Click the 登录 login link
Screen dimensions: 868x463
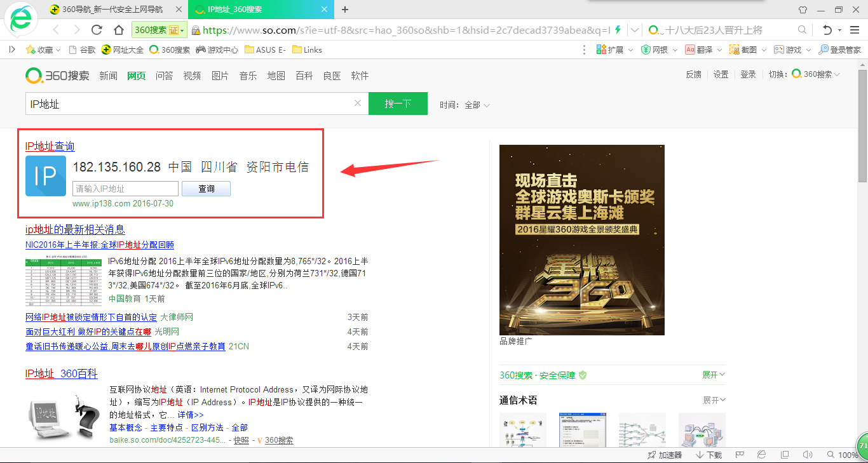pyautogui.click(x=749, y=74)
